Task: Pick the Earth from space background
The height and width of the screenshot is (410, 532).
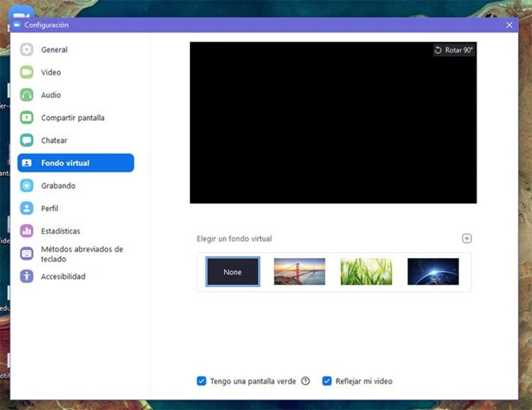Action: [x=432, y=272]
